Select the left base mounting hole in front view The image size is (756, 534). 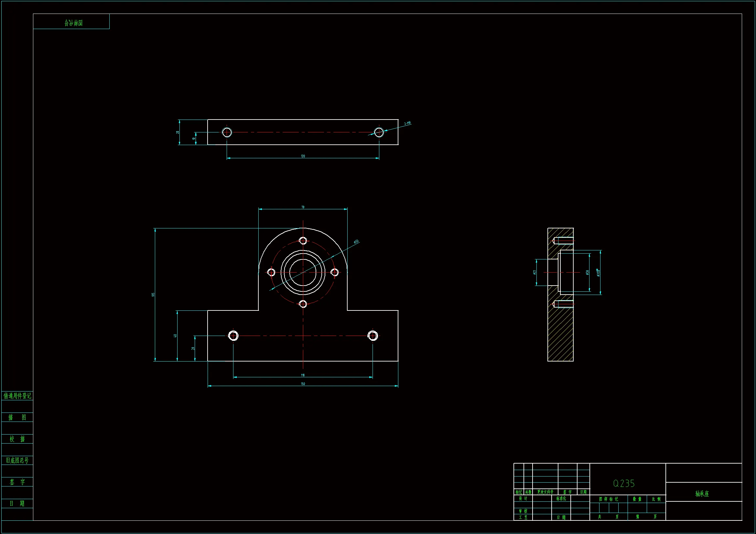click(233, 336)
